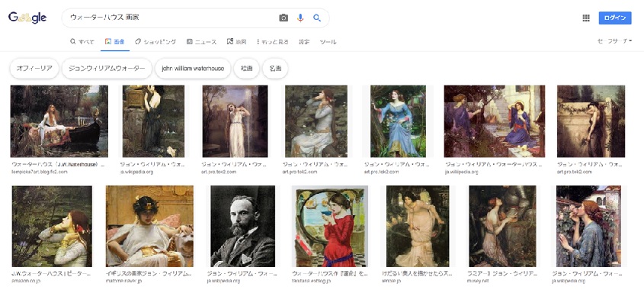Switch to the すべて tab
This screenshot has height=290, width=644.
(82, 41)
